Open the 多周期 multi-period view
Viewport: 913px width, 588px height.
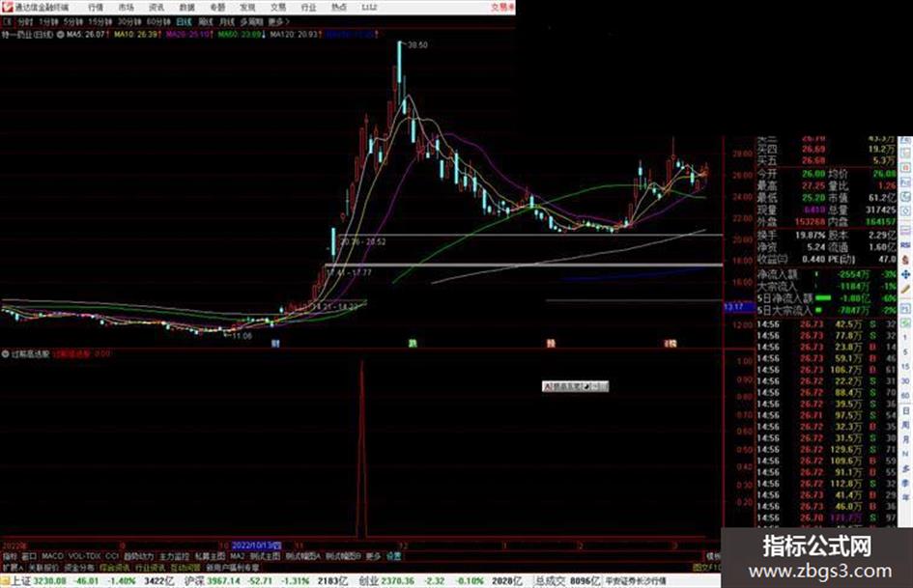click(x=251, y=21)
